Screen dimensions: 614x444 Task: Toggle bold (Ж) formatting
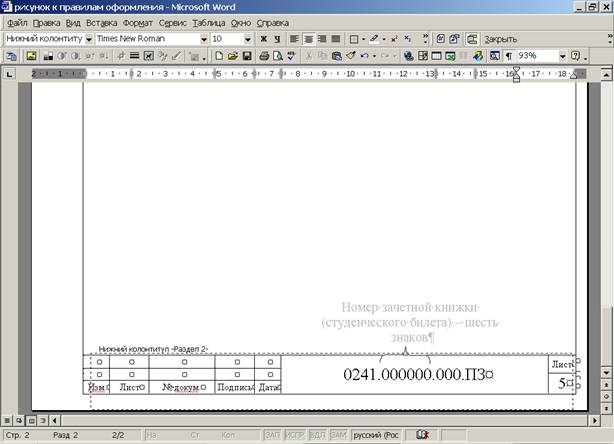click(264, 39)
